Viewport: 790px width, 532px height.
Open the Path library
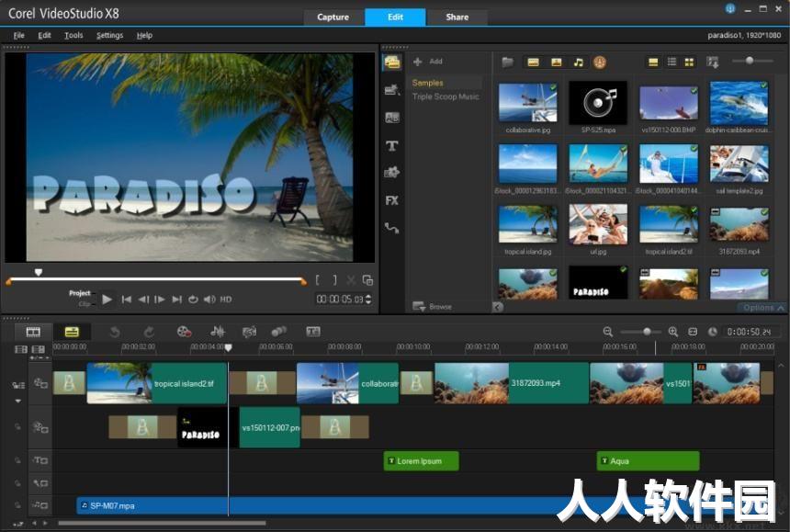click(x=392, y=228)
